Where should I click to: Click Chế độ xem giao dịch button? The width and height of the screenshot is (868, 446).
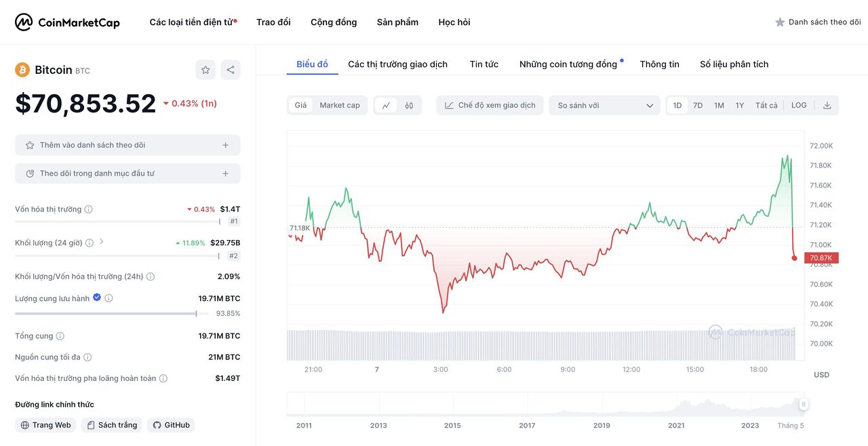click(490, 105)
